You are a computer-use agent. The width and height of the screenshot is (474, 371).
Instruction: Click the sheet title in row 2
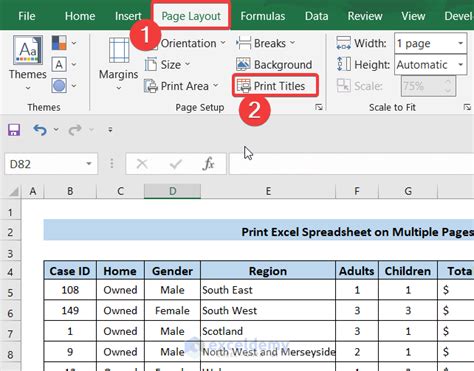click(357, 231)
